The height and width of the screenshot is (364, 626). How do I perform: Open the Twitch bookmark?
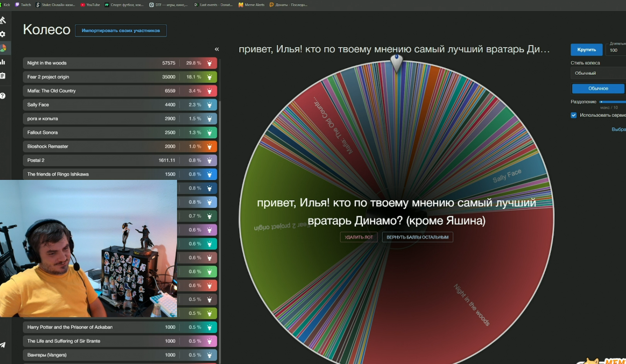tap(23, 5)
